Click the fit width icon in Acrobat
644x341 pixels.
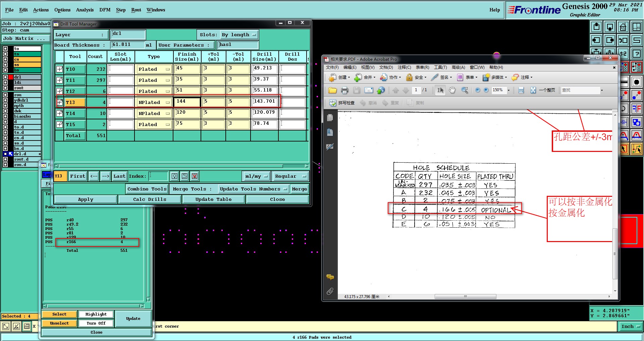click(521, 90)
